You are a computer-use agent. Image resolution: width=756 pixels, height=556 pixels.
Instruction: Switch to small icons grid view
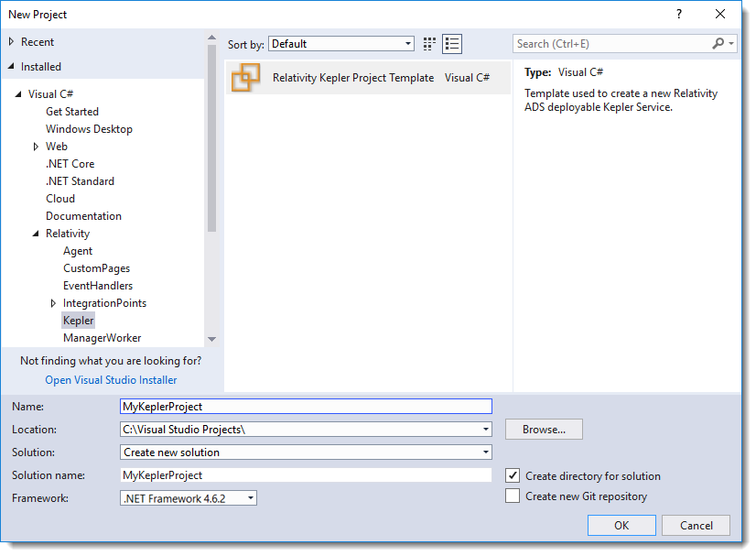coord(429,44)
